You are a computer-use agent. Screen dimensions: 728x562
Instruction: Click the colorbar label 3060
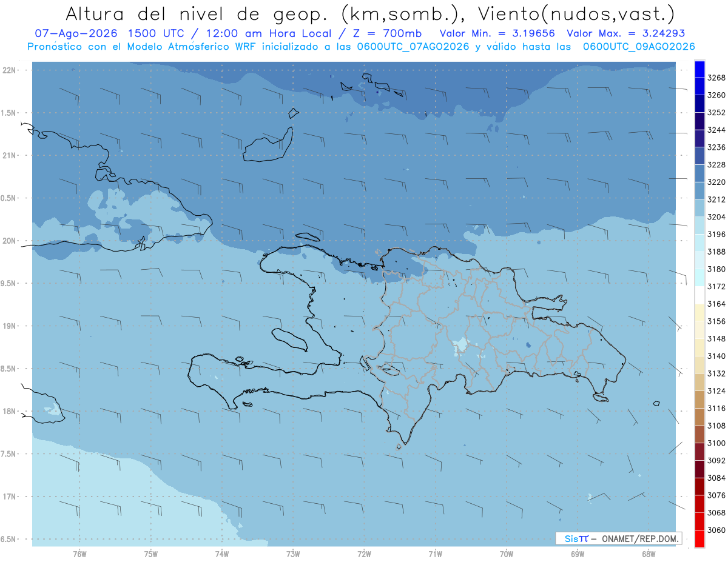pyautogui.click(x=716, y=530)
